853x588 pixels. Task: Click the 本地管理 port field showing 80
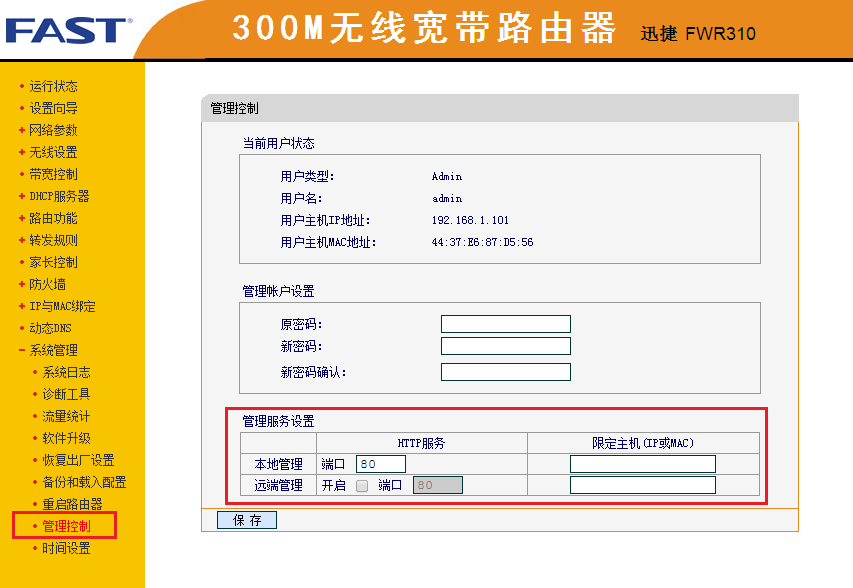[383, 463]
